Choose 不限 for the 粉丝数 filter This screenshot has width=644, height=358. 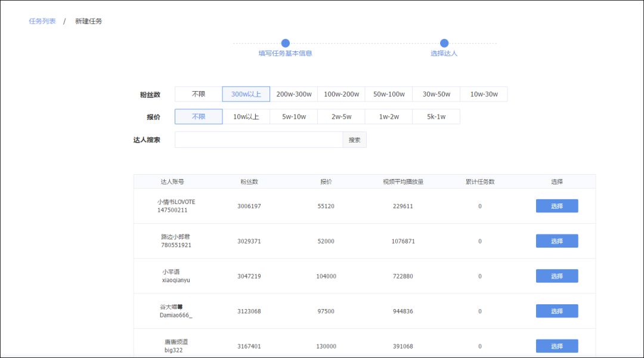click(198, 94)
